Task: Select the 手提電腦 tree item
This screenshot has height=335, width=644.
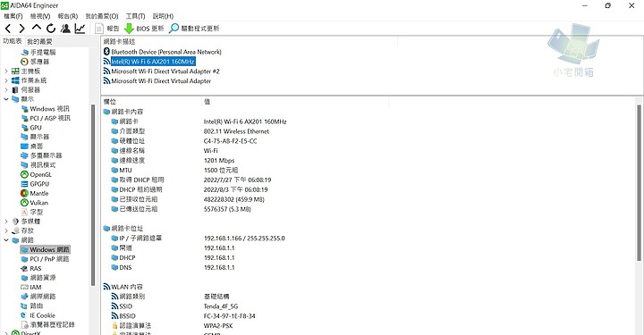Action: tap(38, 52)
